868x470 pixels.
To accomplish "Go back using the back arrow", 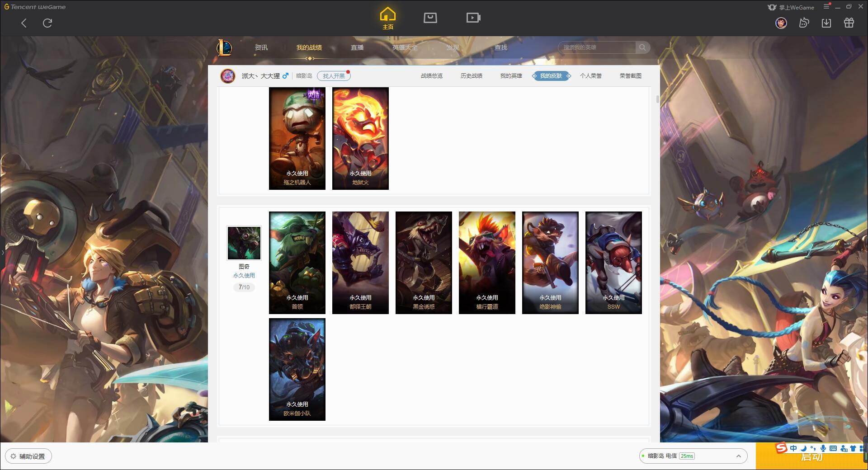I will tap(24, 23).
